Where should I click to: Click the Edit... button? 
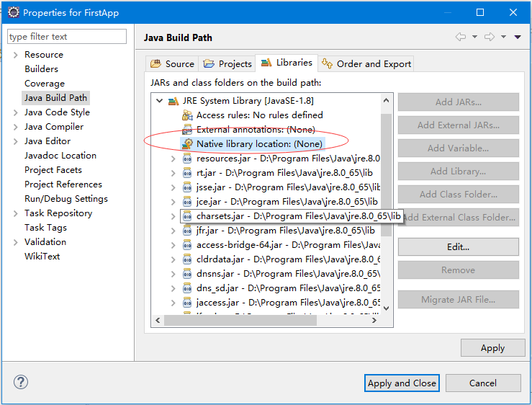(x=459, y=246)
